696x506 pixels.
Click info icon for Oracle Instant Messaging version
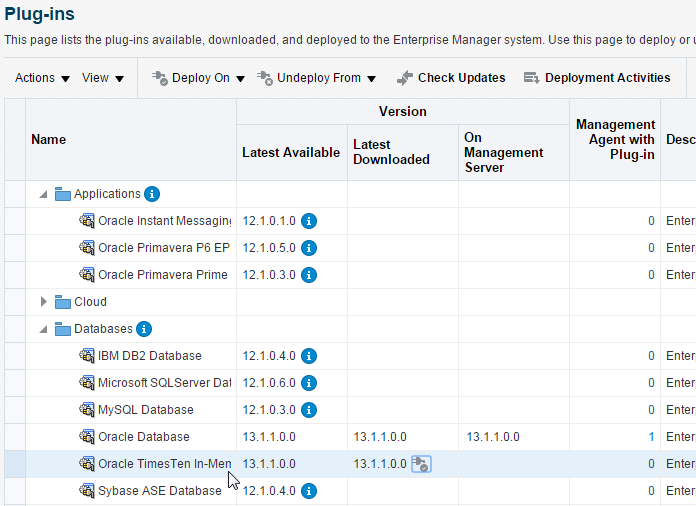[309, 221]
